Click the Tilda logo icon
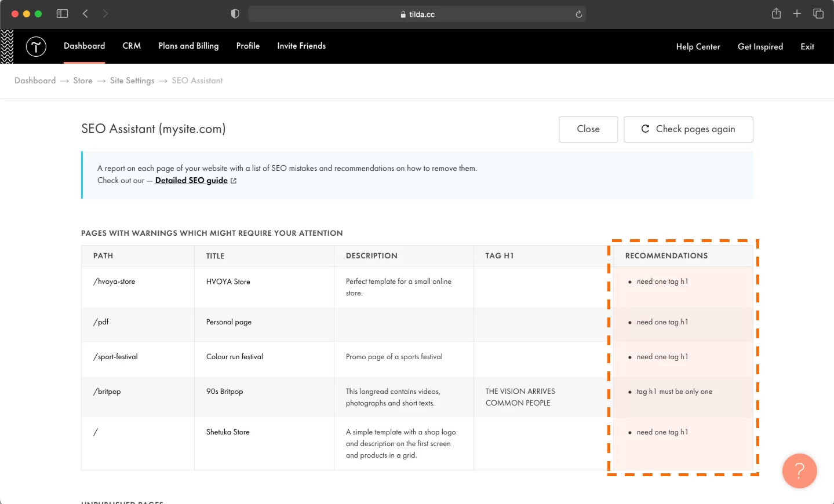The height and width of the screenshot is (504, 834). pos(36,46)
